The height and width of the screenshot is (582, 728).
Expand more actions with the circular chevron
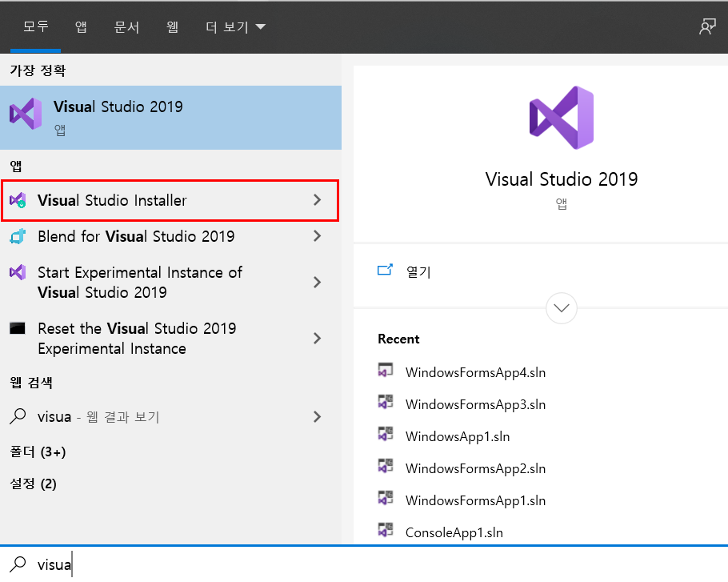[x=562, y=308]
